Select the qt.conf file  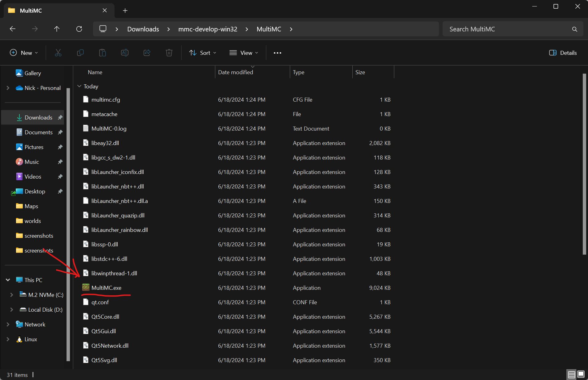[x=100, y=302]
